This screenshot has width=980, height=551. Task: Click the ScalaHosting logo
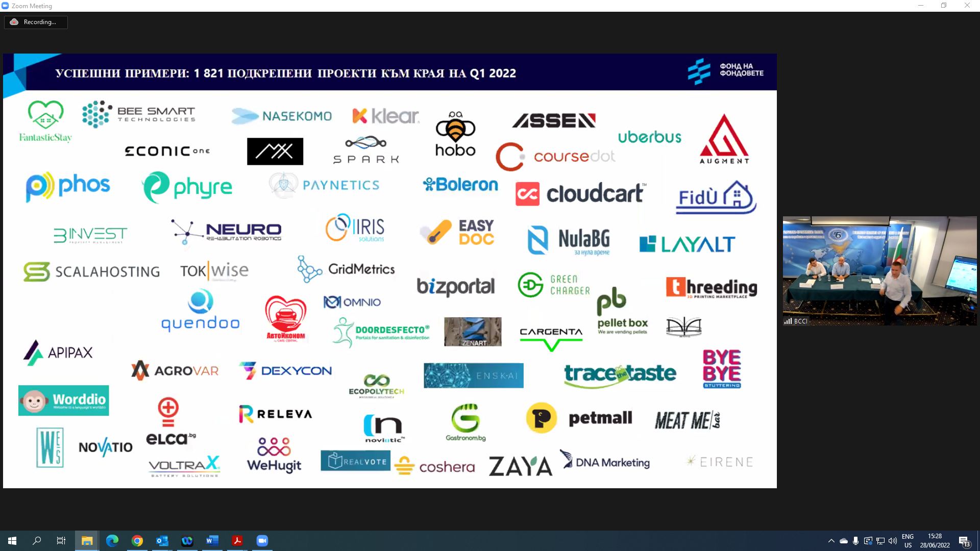coord(91,271)
